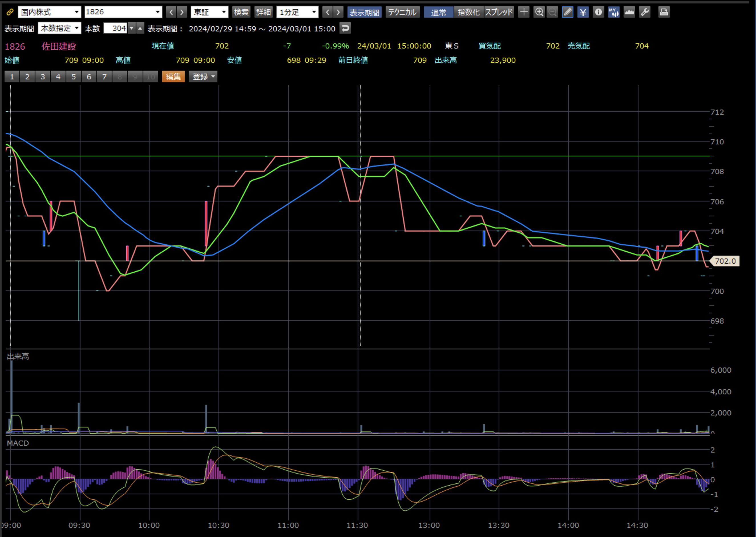
Task: Open the 東証 exchange dropdown
Action: [210, 12]
